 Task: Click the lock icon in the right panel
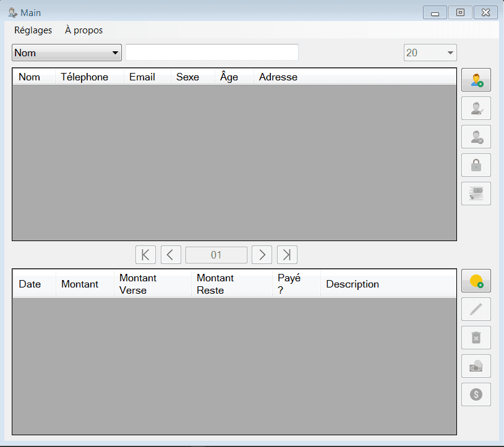476,165
